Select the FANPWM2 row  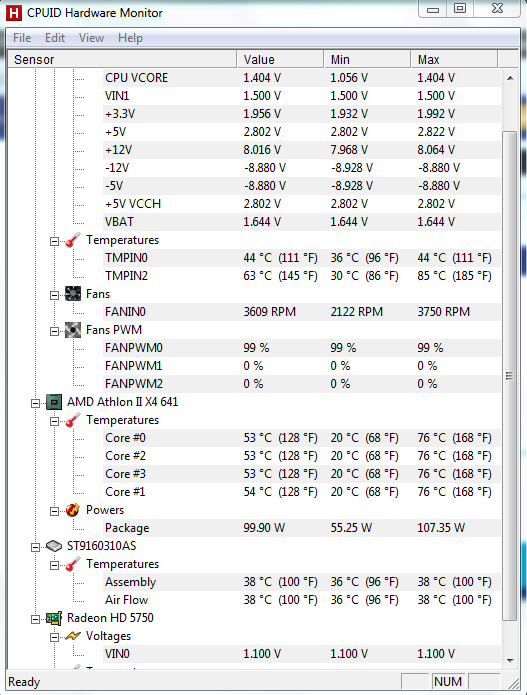[302, 384]
